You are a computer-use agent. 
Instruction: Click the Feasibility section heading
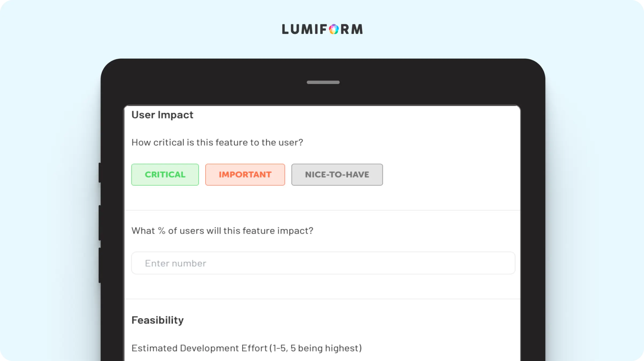(x=158, y=320)
